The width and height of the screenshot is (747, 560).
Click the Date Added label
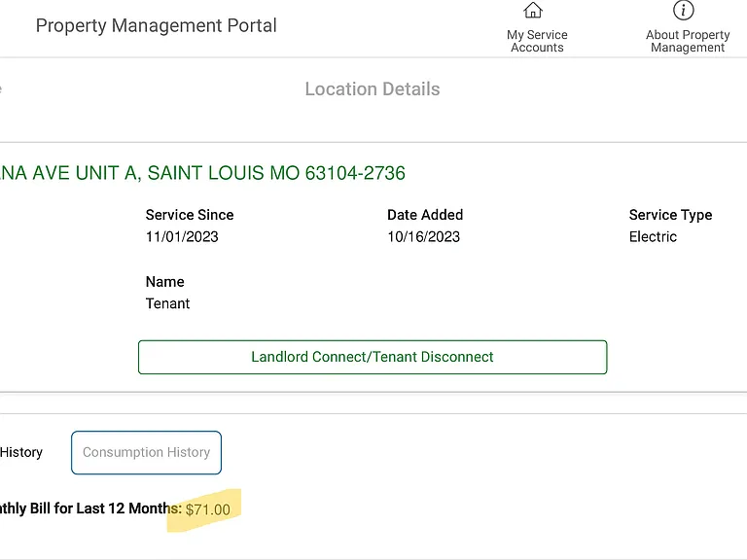pos(425,215)
